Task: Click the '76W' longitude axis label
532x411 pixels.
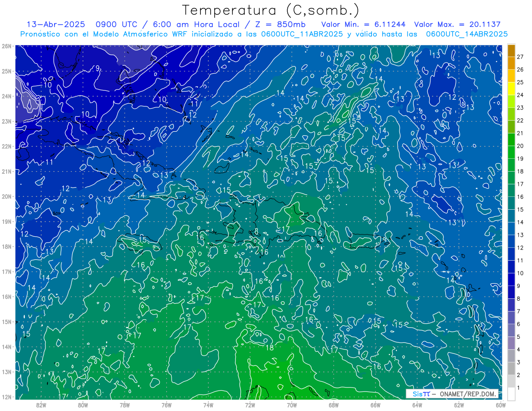Action: [167, 404]
